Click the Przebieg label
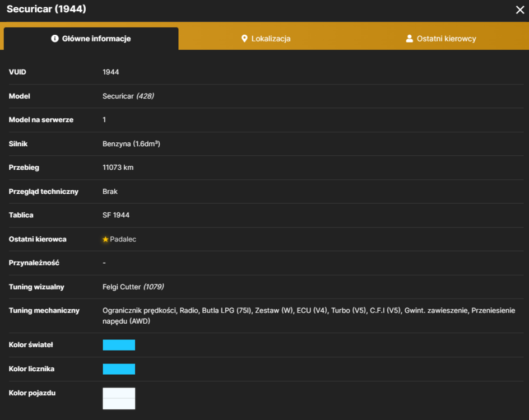 [x=24, y=167]
